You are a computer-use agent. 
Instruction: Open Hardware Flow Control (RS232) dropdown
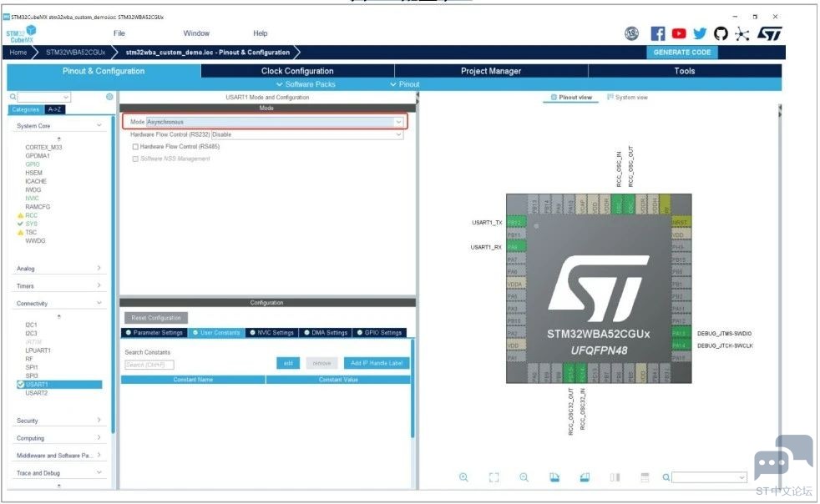tap(307, 134)
